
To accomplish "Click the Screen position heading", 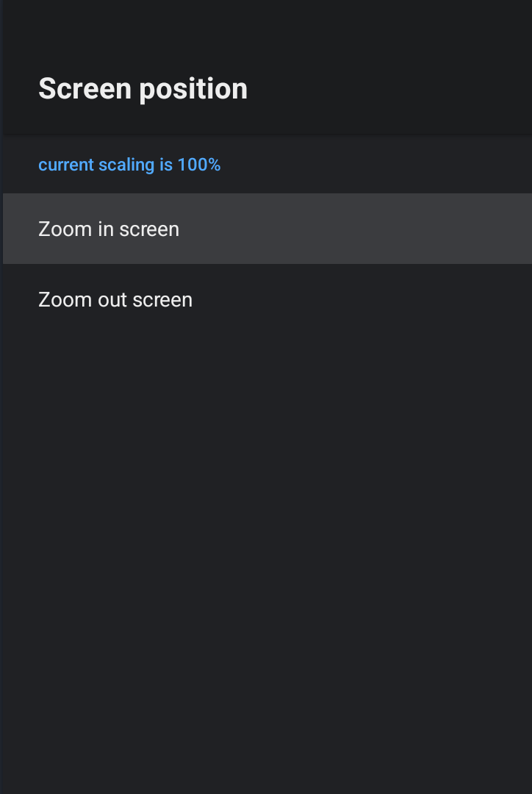I will click(x=143, y=89).
